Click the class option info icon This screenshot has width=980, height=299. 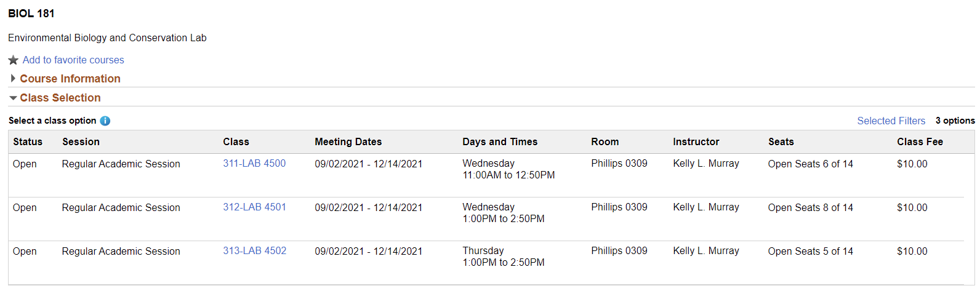point(105,121)
